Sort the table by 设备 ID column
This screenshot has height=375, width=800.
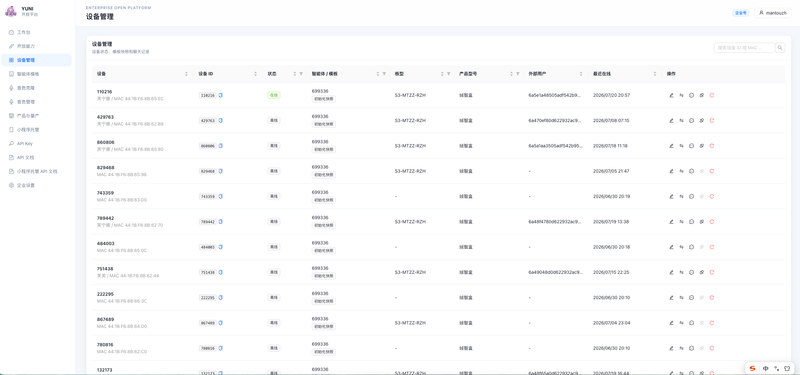[x=256, y=74]
